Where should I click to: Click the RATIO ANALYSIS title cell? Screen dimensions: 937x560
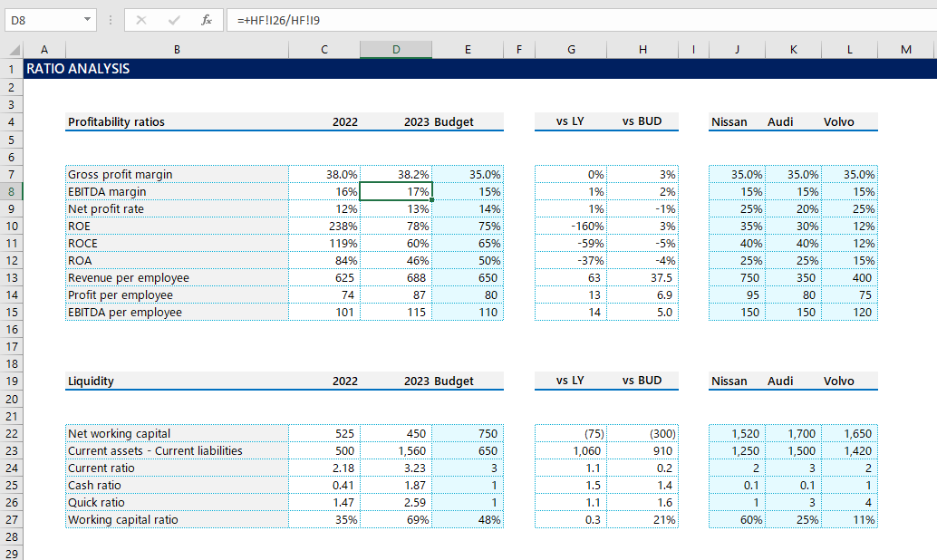(78, 69)
